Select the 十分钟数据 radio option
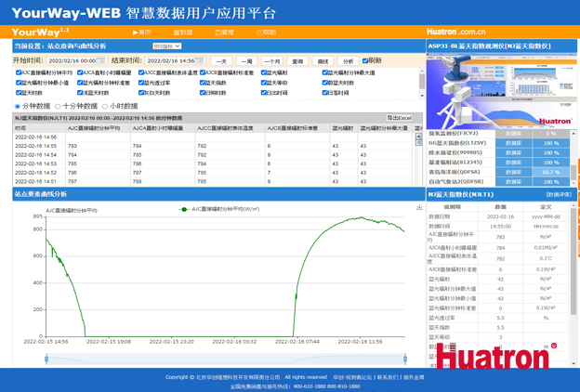 pyautogui.click(x=59, y=106)
